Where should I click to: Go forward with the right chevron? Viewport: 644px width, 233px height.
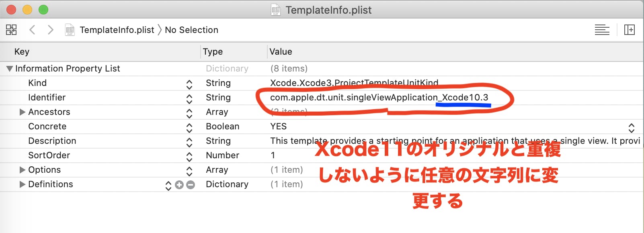tap(50, 30)
